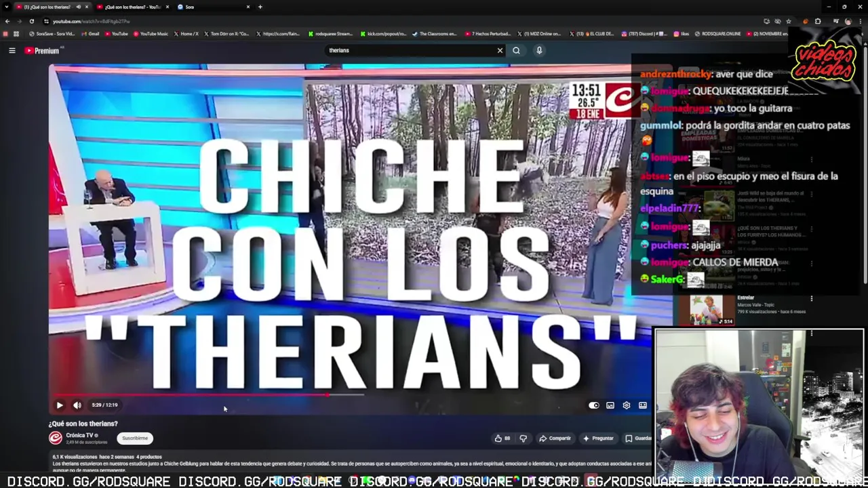Mute the video player volume
The width and height of the screenshot is (868, 488).
pyautogui.click(x=77, y=405)
